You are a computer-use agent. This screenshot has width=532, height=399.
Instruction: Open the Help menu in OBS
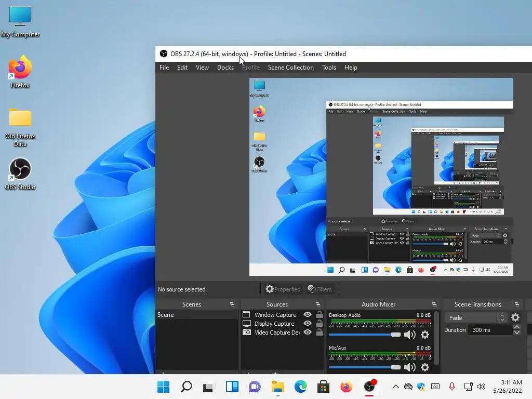[x=351, y=68]
